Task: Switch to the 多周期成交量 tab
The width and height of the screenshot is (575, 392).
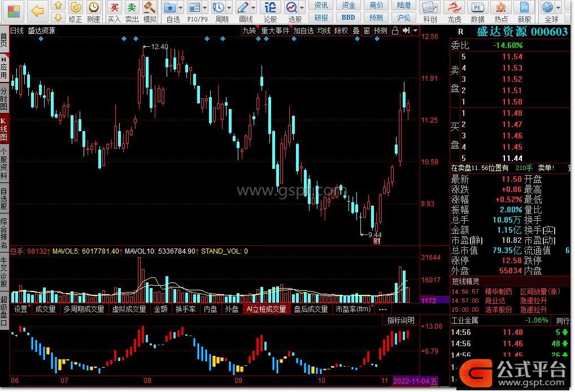Action: pos(84,309)
